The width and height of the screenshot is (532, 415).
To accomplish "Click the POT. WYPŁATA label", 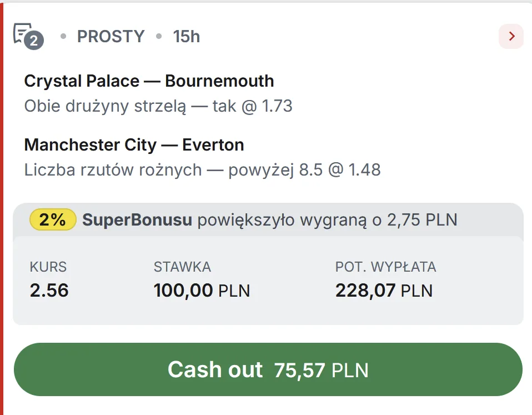I will click(x=385, y=267).
